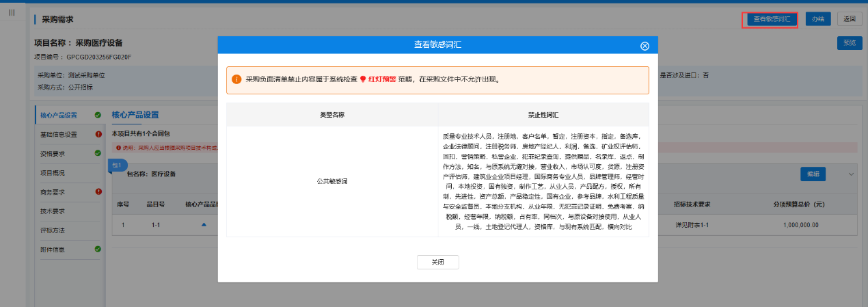The height and width of the screenshot is (307, 868).
Task: Toggle the sidebar menu icon at top left
Action: click(12, 13)
